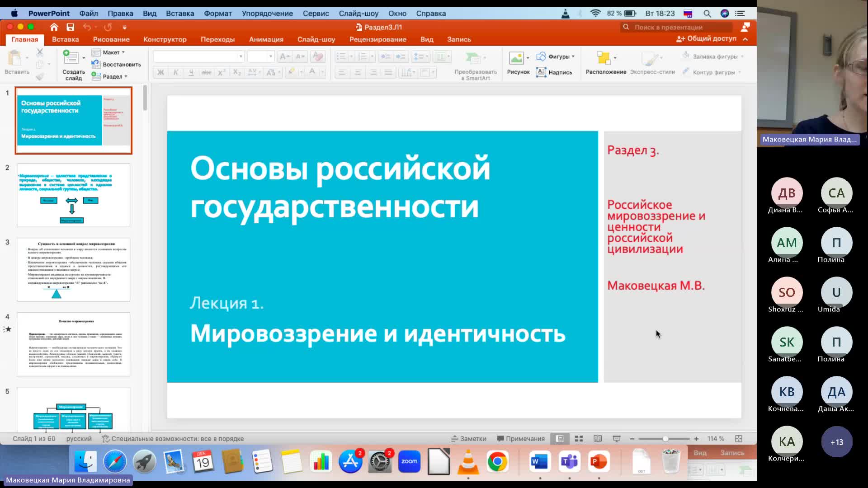The image size is (868, 488).
Task: Click the +13 more participants button
Action: click(836, 442)
